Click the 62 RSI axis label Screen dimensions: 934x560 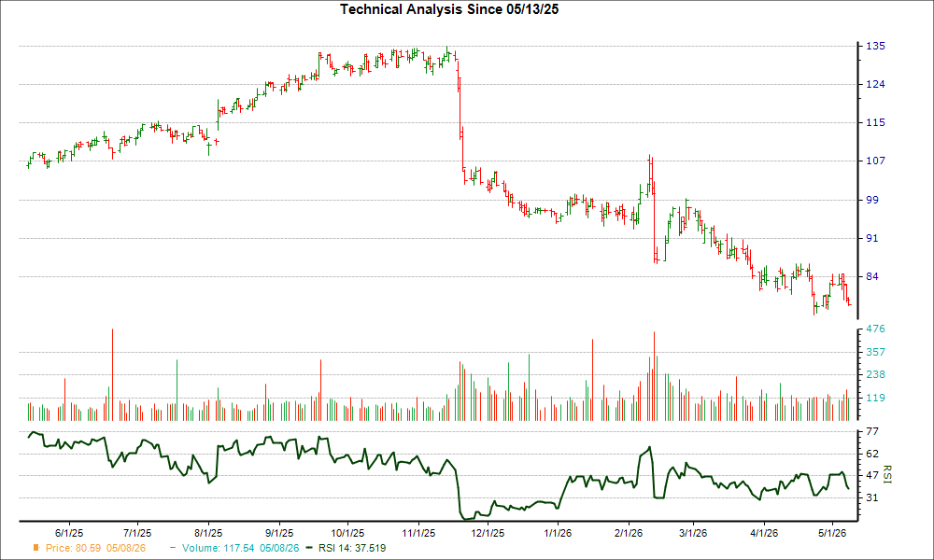click(x=872, y=455)
